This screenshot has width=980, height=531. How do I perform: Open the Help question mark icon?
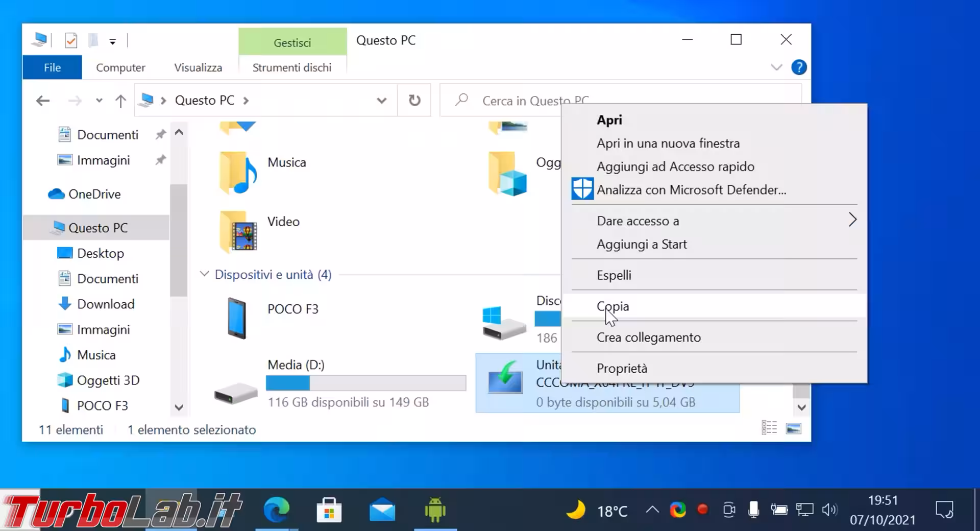[x=799, y=67]
